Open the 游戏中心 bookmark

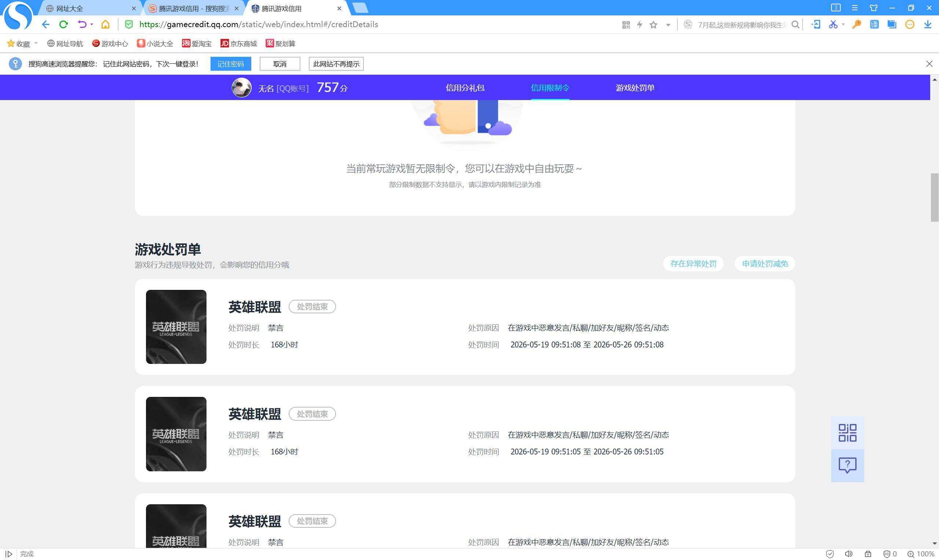click(110, 44)
